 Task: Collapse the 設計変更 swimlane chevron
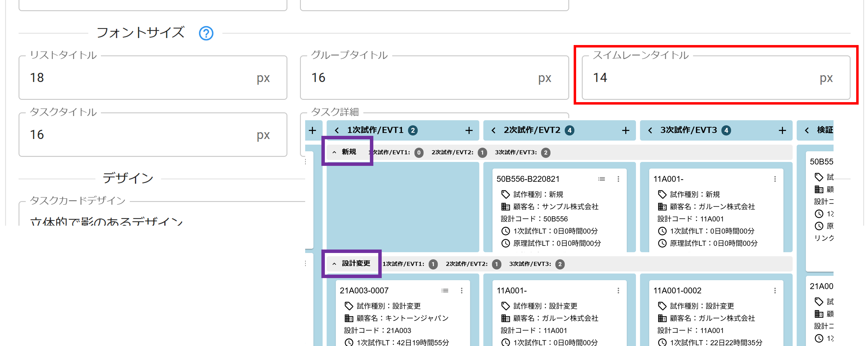click(x=334, y=264)
